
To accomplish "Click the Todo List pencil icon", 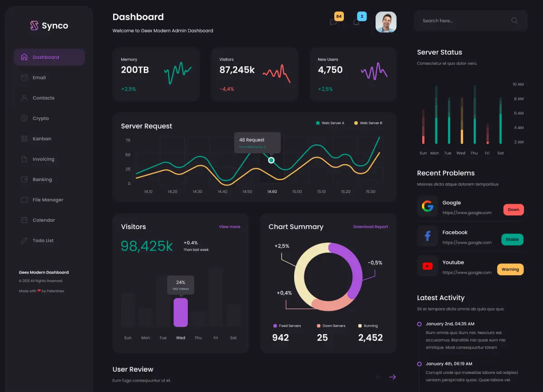I will click(x=24, y=240).
